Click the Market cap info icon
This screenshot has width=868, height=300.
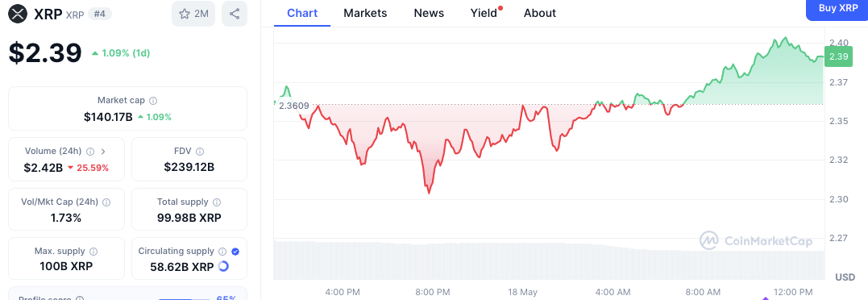(153, 101)
